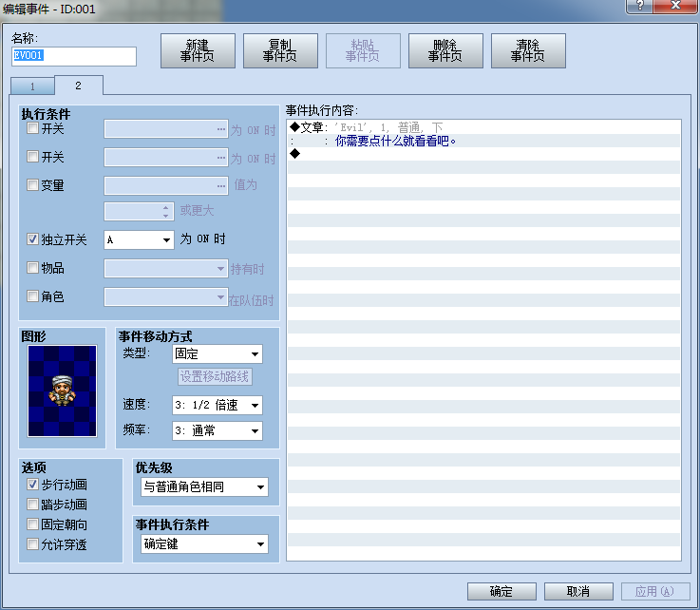Select the empty diamond command line
Image resolution: width=700 pixels, height=610 pixels.
(484, 154)
